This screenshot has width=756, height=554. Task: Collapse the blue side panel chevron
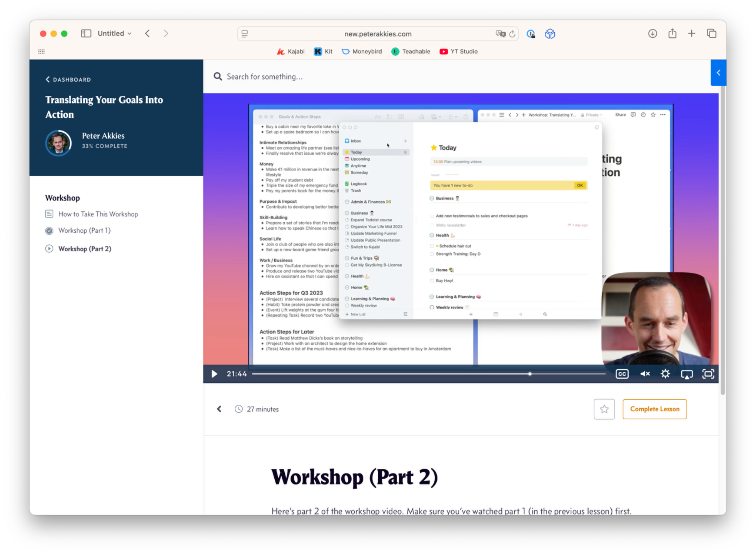[x=718, y=73]
